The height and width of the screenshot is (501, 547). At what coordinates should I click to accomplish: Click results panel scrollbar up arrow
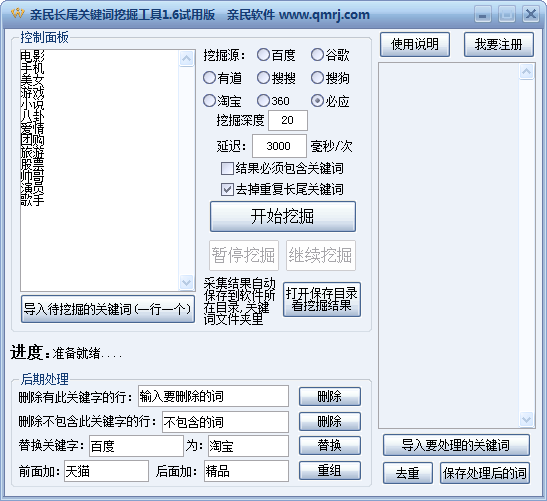pos(526,72)
